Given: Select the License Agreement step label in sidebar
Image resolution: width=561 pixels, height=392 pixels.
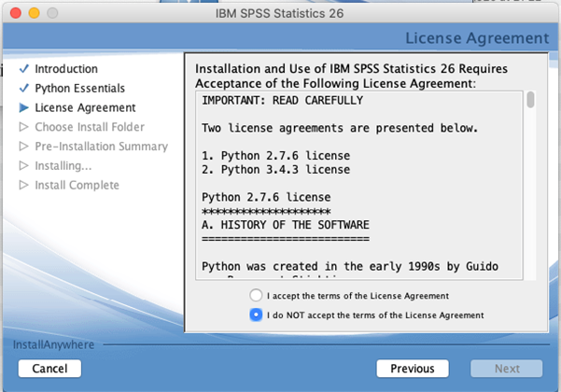Looking at the screenshot, I should pyautogui.click(x=85, y=107).
